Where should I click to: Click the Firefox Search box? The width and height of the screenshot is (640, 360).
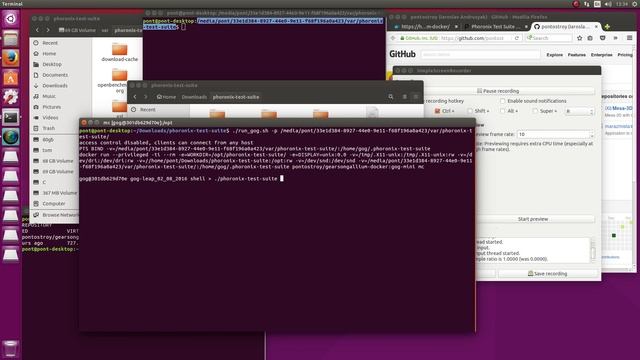(549, 38)
